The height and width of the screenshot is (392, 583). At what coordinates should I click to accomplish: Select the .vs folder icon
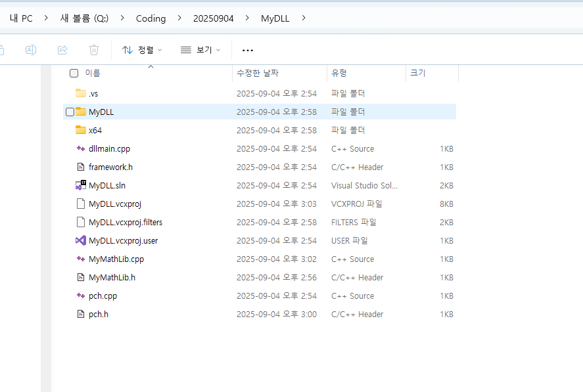(81, 93)
